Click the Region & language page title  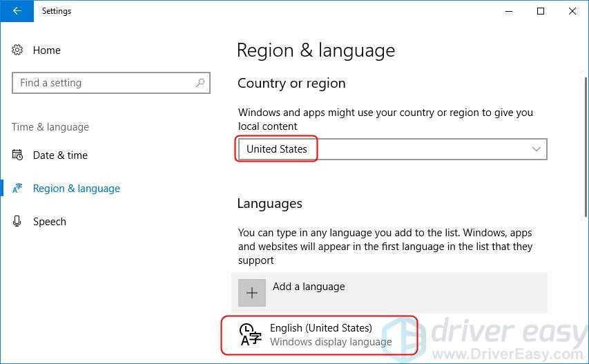pos(316,50)
